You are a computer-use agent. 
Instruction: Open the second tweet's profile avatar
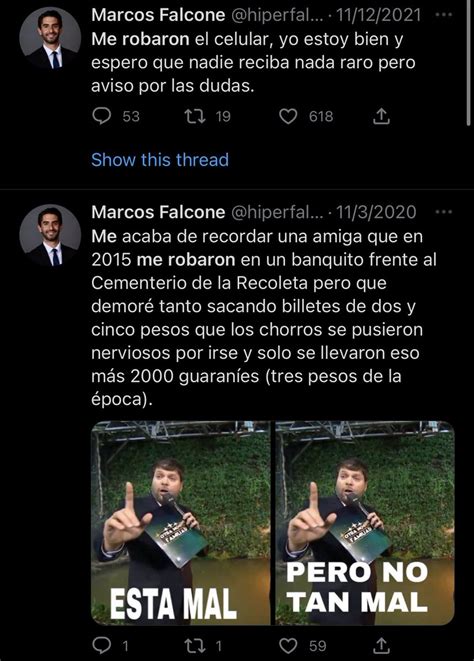50,236
